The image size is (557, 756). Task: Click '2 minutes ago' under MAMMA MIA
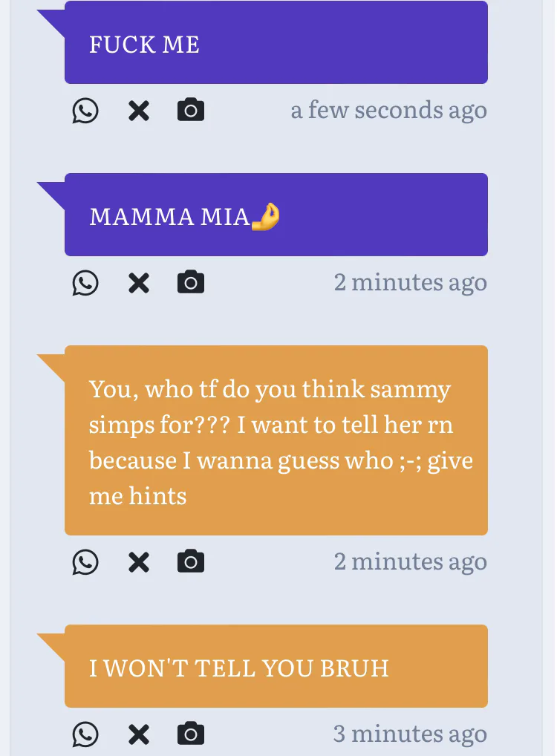[411, 283]
